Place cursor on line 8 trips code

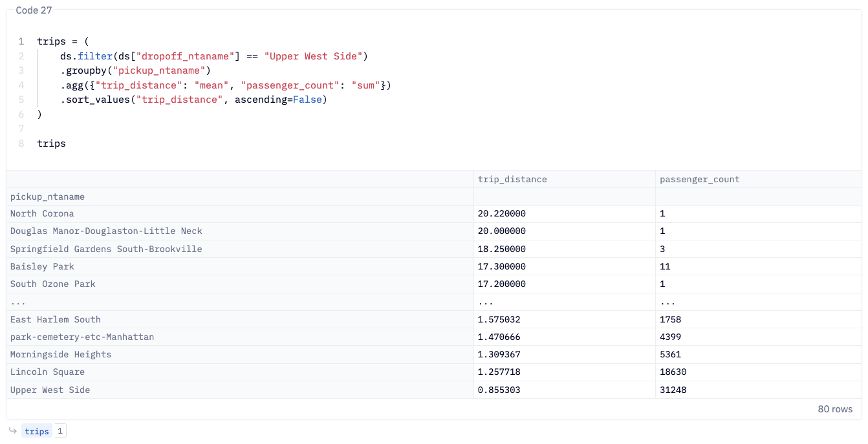coord(51,143)
